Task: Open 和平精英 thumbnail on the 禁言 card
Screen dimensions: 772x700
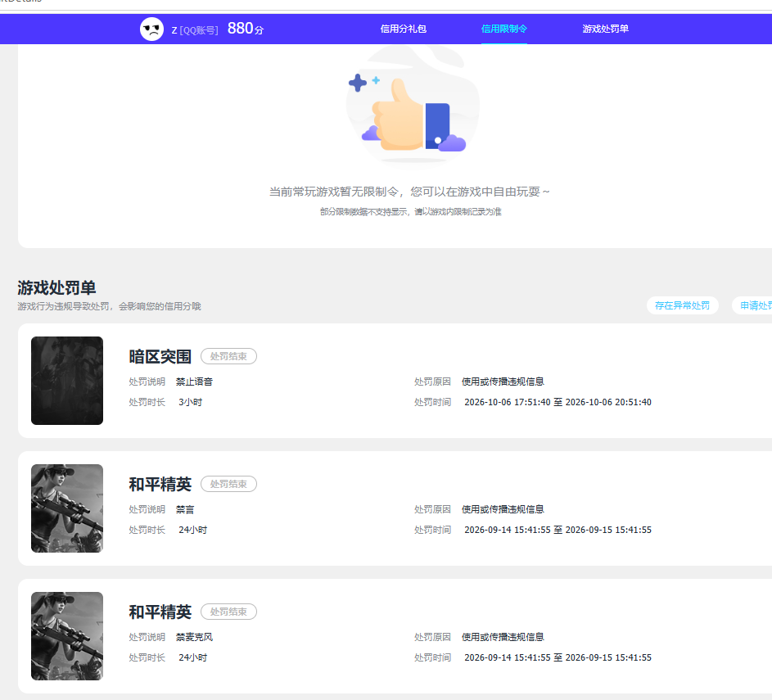Action: point(67,508)
